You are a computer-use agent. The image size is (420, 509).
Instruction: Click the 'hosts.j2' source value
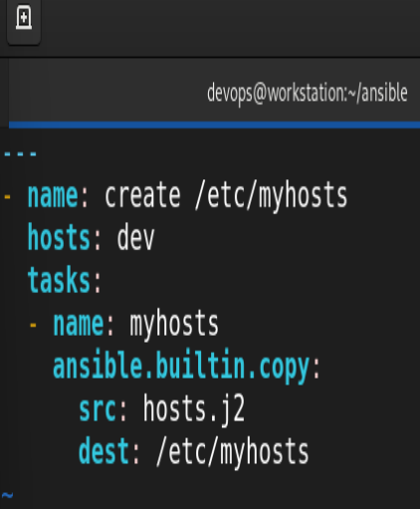coord(194,409)
